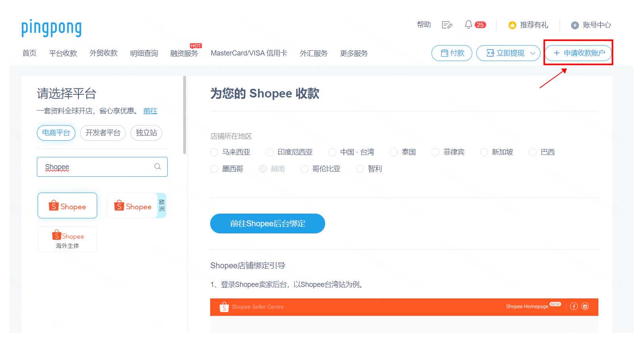The height and width of the screenshot is (342, 644).
Task: Click the 前往 link
Action: 150,111
